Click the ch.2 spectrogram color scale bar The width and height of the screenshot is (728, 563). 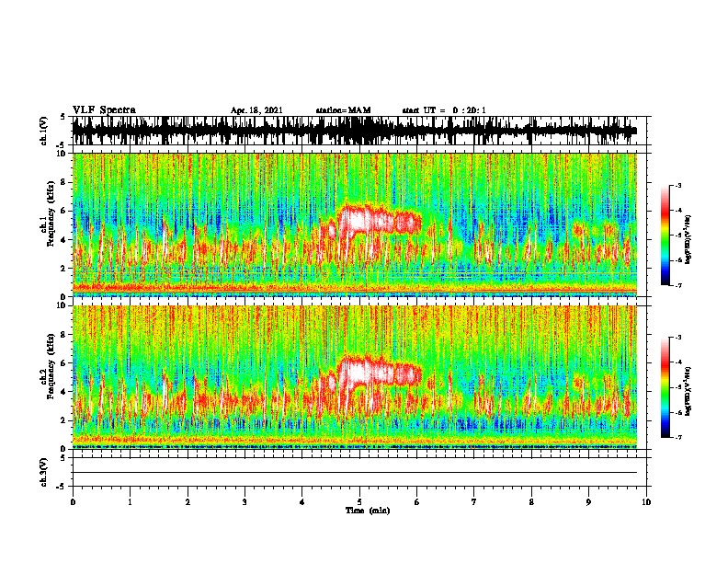[x=665, y=387]
